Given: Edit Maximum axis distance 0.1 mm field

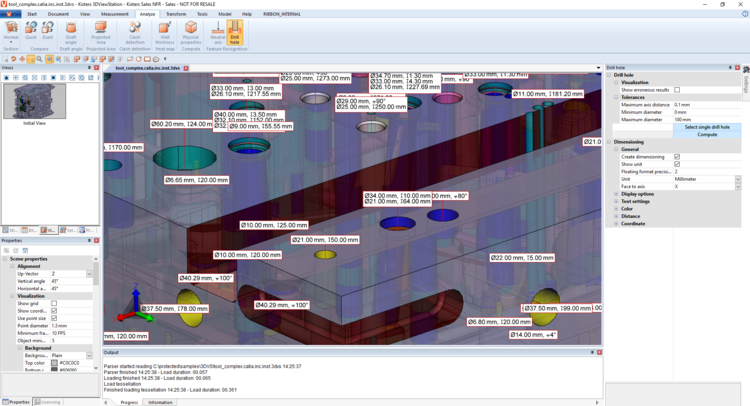Looking at the screenshot, I should point(706,105).
